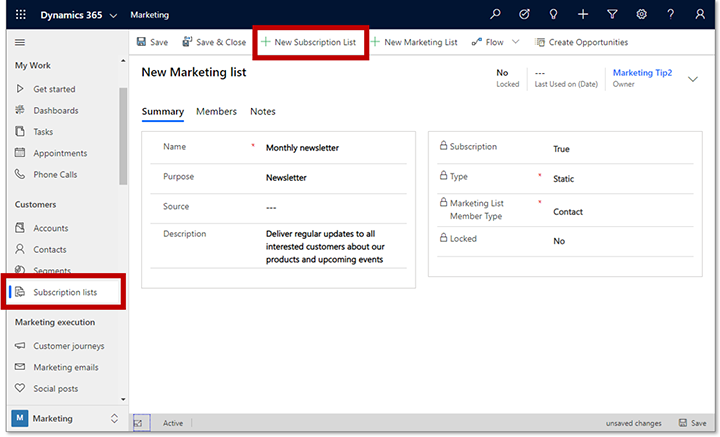Collapse the sidebar with hamburger icon
The image size is (720, 437).
click(x=20, y=42)
